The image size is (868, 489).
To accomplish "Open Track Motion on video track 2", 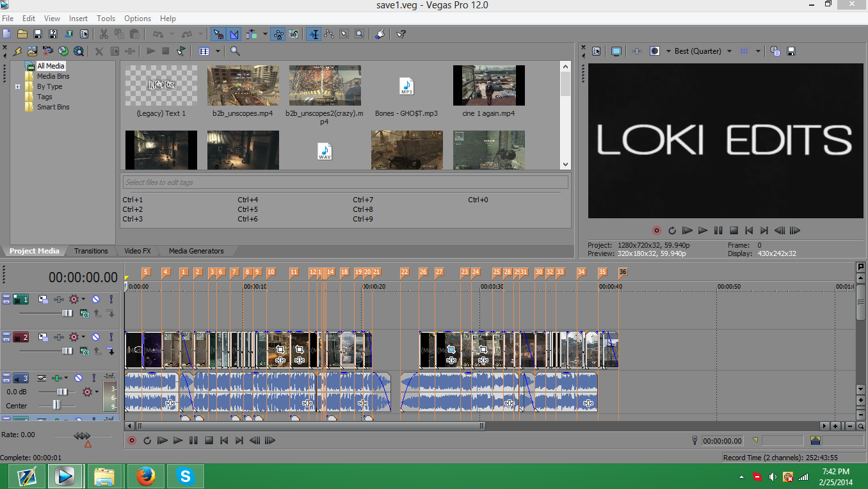I will [x=44, y=337].
